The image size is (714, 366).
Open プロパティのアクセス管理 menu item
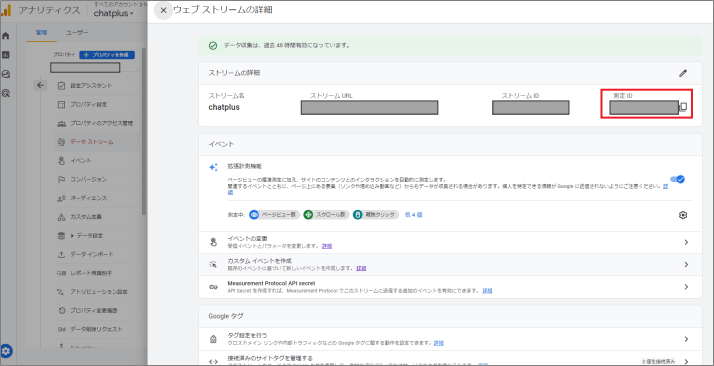tap(96, 123)
